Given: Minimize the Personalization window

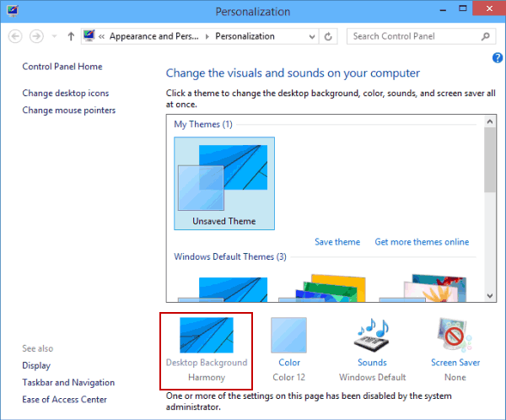Looking at the screenshot, I should coord(443,10).
